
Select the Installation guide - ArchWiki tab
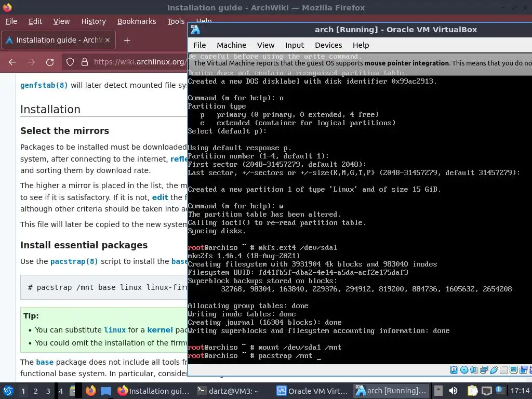58,40
